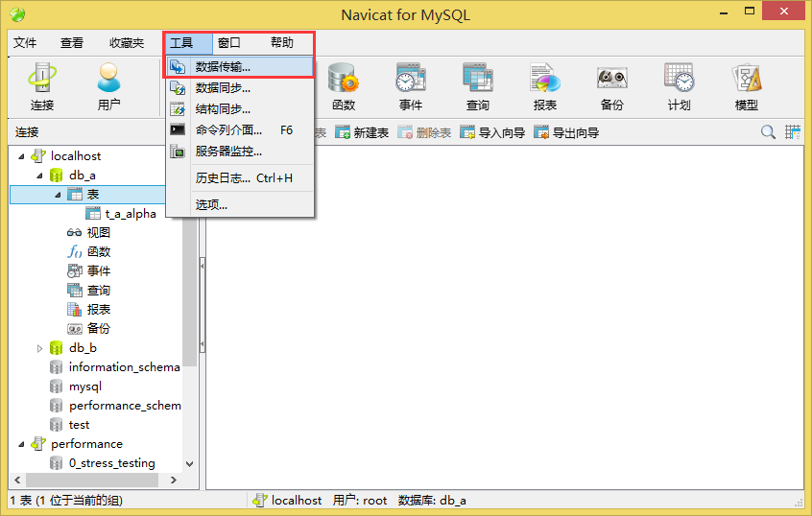Click the 备份 tape icon in tree

[74, 328]
